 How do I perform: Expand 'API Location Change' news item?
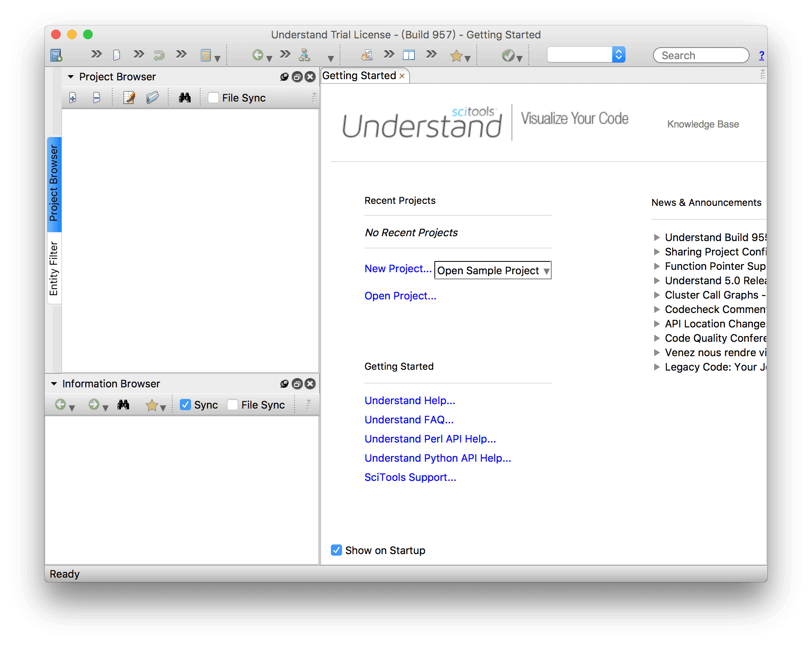pos(657,324)
